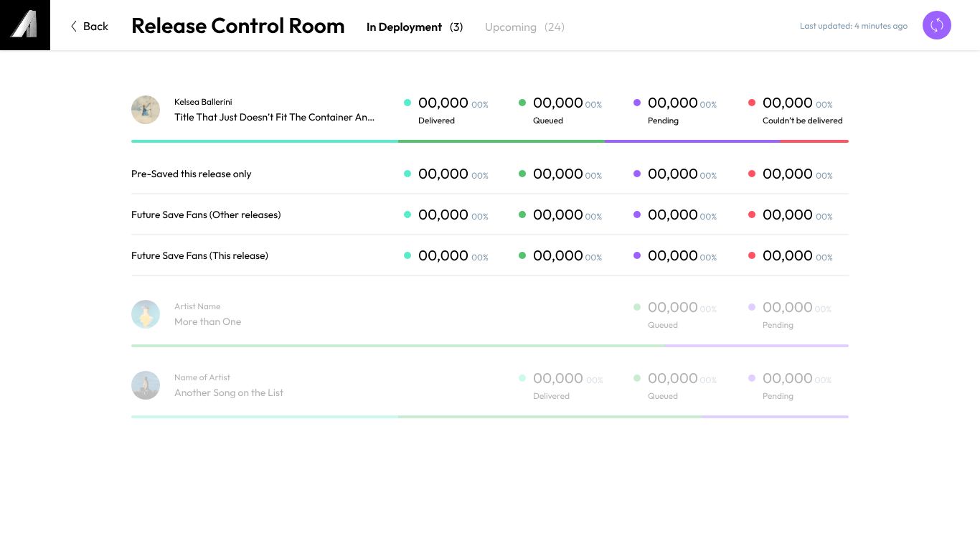Click the app logo in the top left corner

pos(25,24)
